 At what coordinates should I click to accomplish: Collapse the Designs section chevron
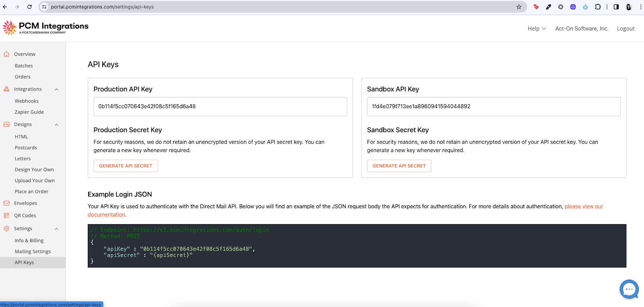(57, 125)
